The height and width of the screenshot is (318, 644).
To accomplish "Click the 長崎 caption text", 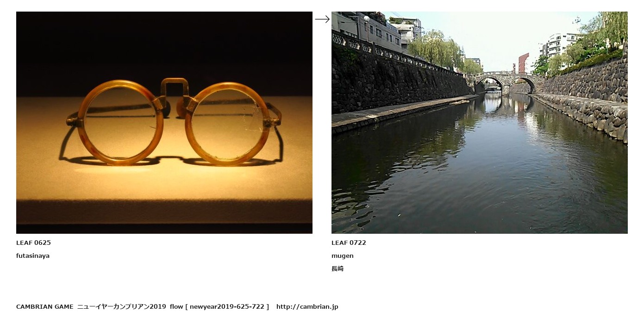I will [338, 268].
